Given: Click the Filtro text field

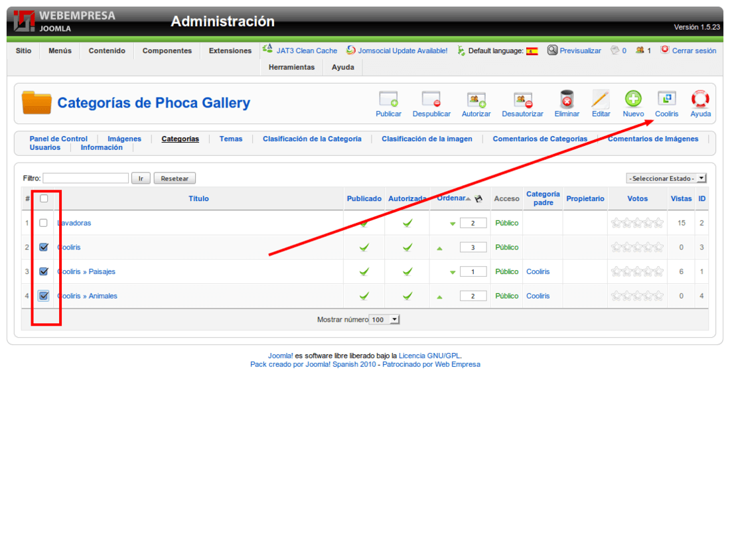Looking at the screenshot, I should coord(86,178).
